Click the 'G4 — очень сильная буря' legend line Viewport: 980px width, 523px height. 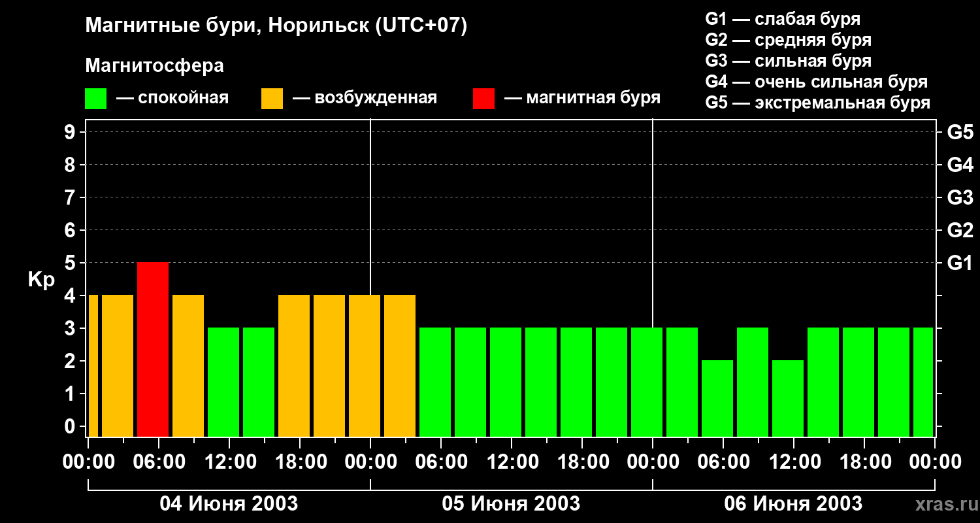pos(816,82)
